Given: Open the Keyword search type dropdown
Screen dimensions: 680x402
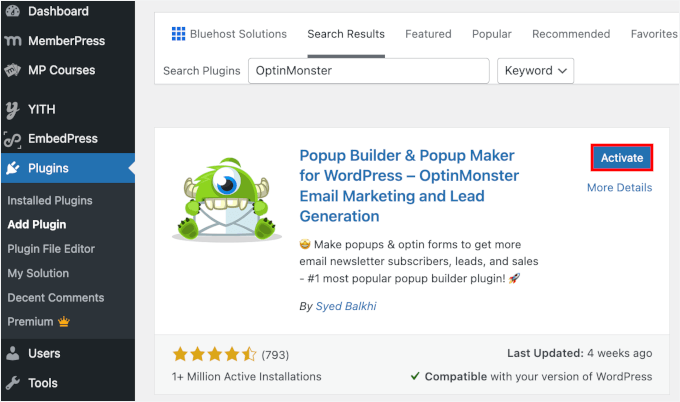Looking at the screenshot, I should coord(537,71).
